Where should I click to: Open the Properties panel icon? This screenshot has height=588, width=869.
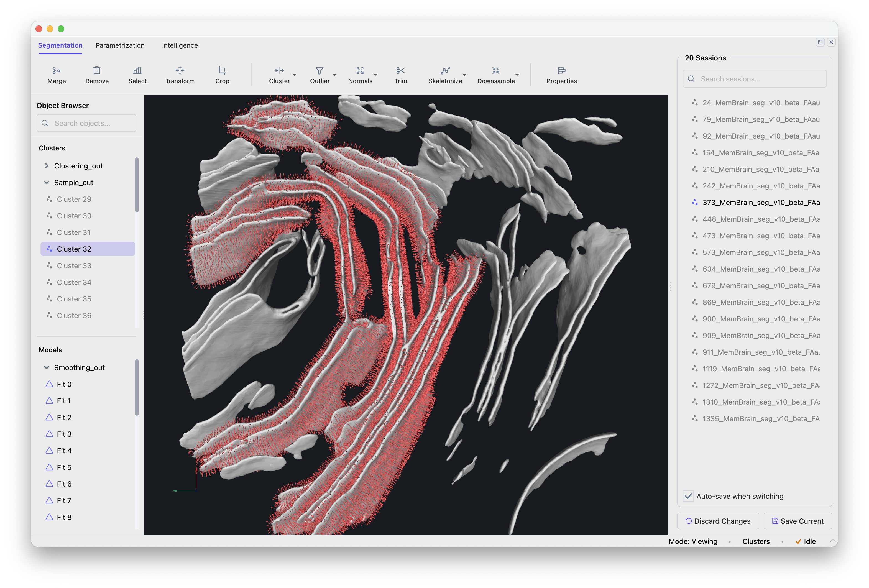[x=561, y=71]
